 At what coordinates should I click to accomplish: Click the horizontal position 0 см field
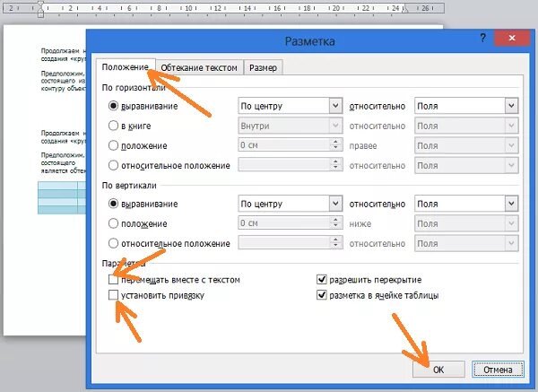[283, 145]
